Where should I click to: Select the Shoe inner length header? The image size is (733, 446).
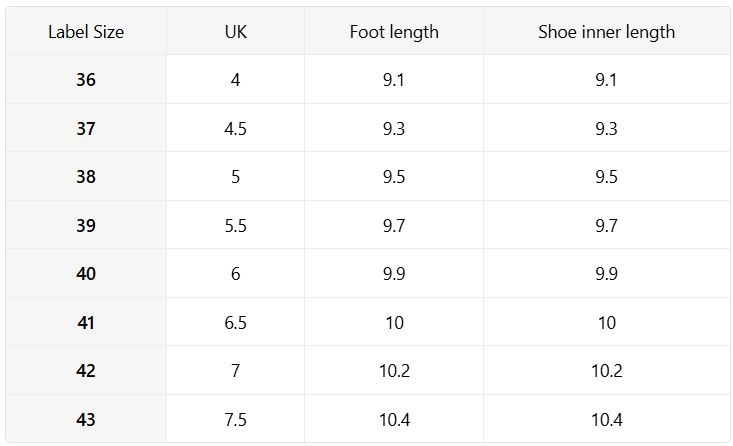[606, 32]
